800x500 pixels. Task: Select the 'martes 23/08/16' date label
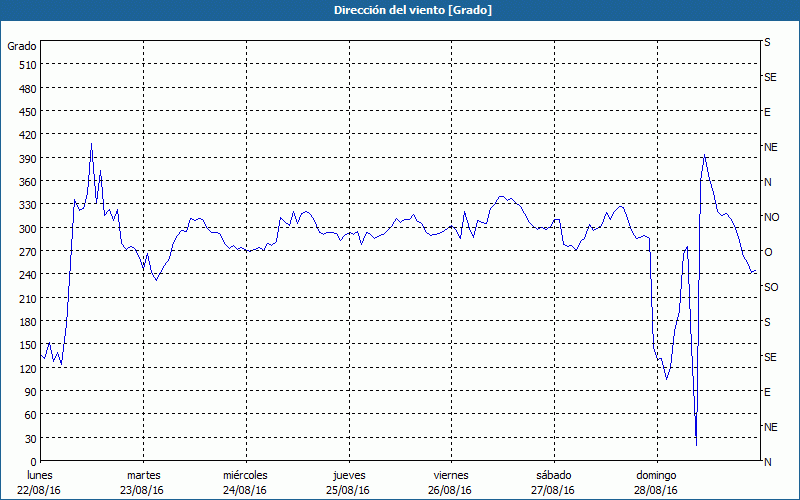tap(143, 482)
